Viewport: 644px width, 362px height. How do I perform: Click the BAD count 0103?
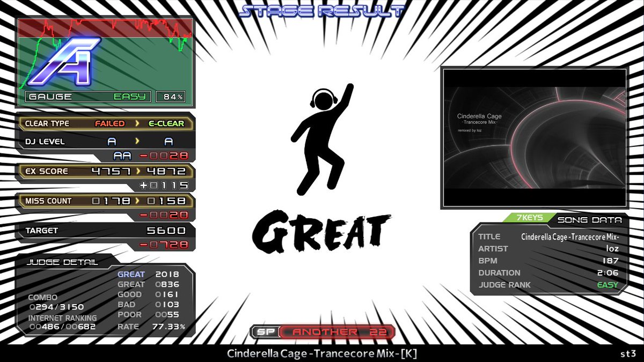pyautogui.click(x=167, y=305)
